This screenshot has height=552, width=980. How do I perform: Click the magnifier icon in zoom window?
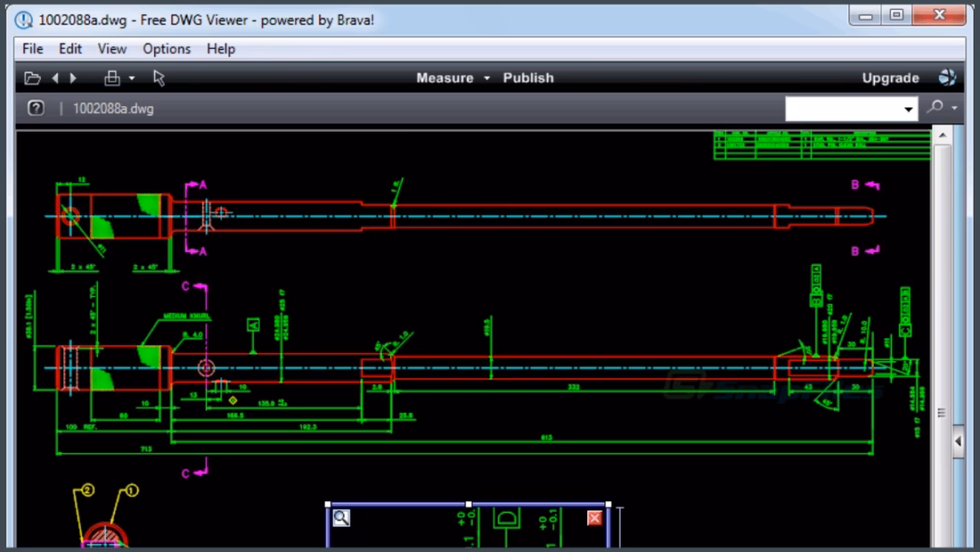(341, 517)
